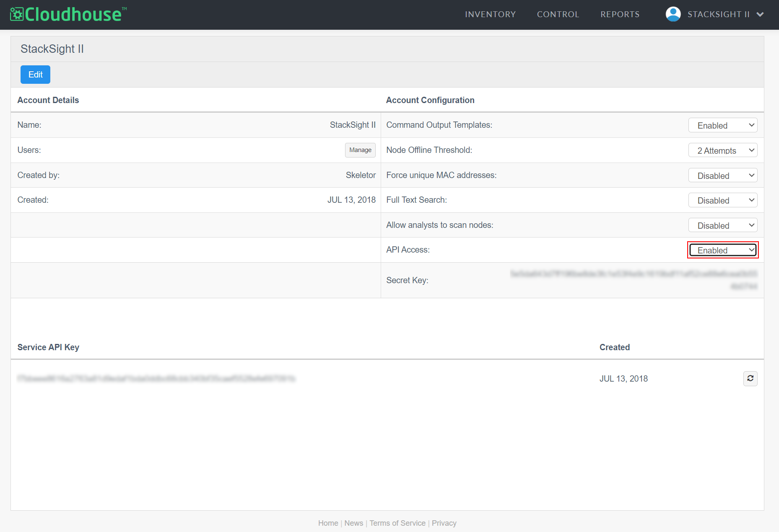Select the blurred Service API Key text
This screenshot has height=532, width=779.
point(156,379)
